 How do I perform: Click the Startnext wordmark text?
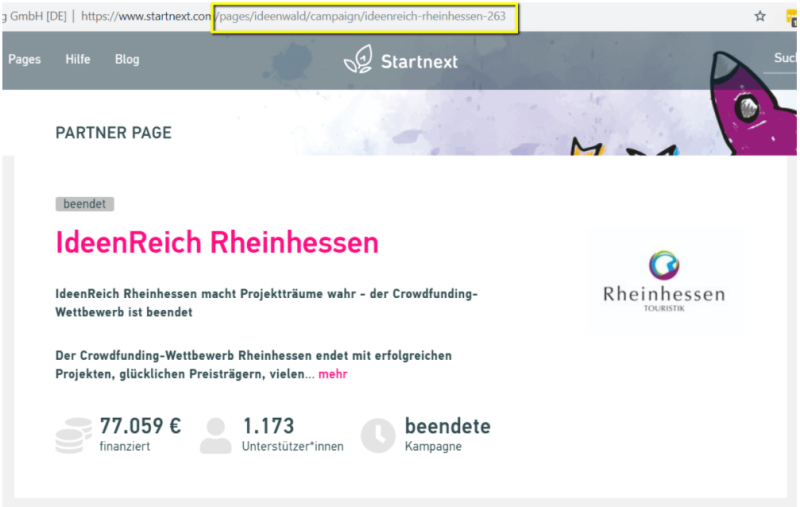tap(419, 62)
